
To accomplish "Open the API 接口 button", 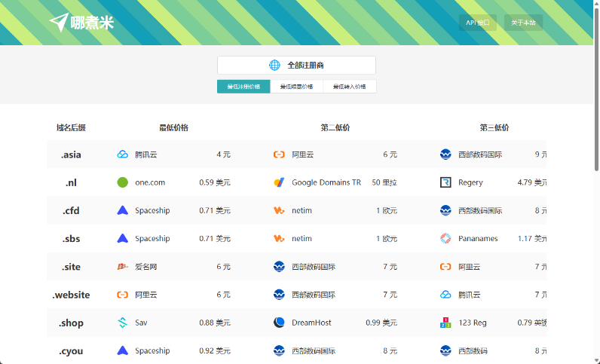I will [478, 23].
